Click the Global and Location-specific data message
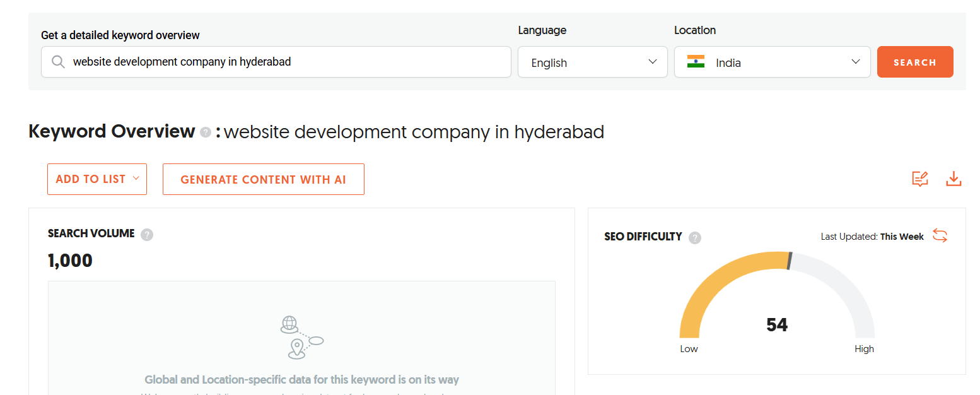 [302, 380]
